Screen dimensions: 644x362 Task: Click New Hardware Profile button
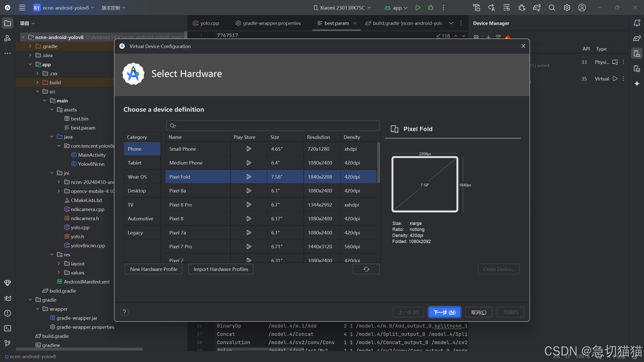pyautogui.click(x=154, y=269)
